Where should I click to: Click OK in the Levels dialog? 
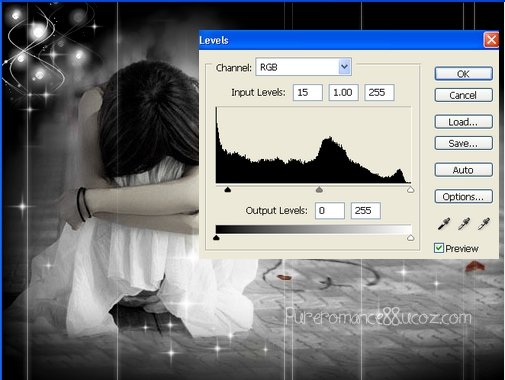click(x=463, y=74)
